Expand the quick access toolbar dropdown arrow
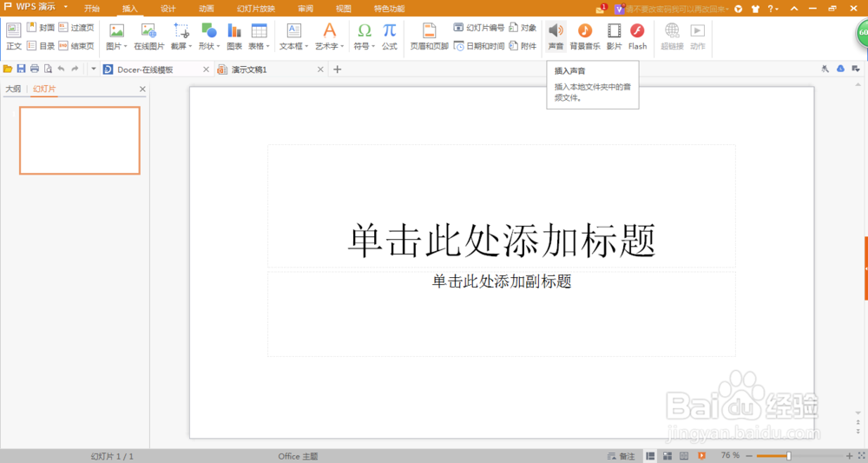 (94, 69)
